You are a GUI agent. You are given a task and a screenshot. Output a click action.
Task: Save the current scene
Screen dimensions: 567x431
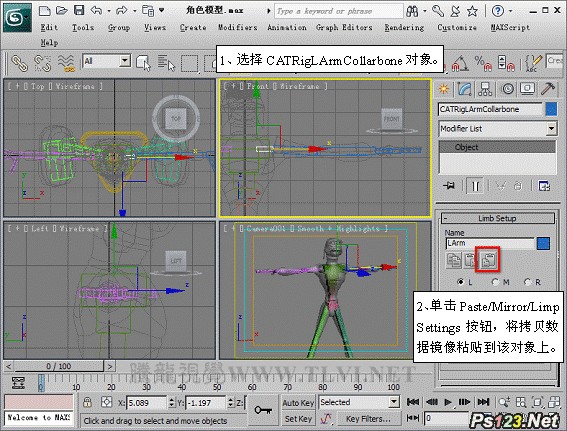click(x=79, y=10)
